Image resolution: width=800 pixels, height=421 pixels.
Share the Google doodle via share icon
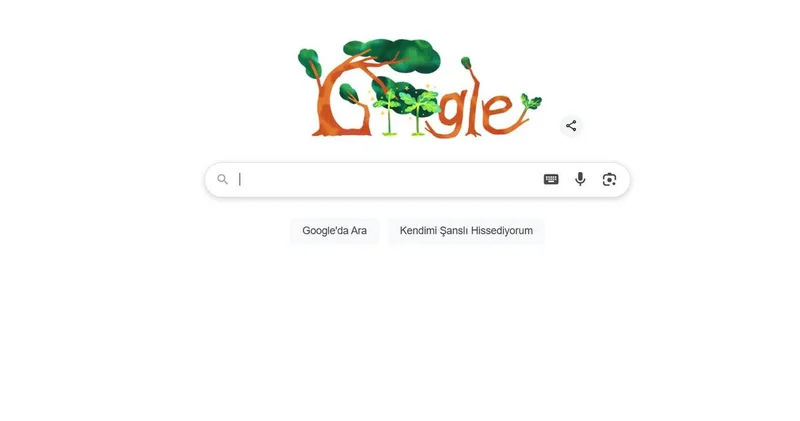(571, 126)
